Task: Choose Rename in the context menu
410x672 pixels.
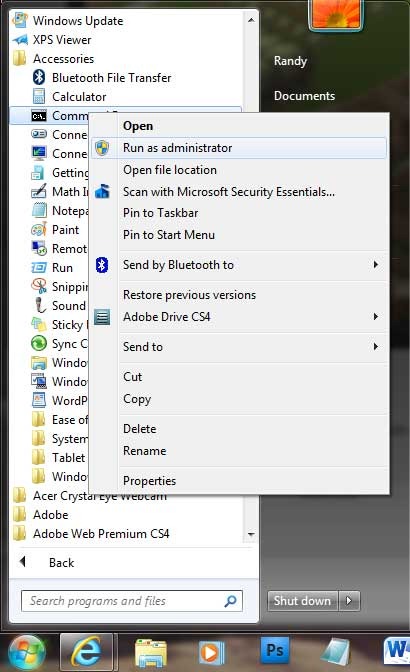Action: [x=239, y=451]
